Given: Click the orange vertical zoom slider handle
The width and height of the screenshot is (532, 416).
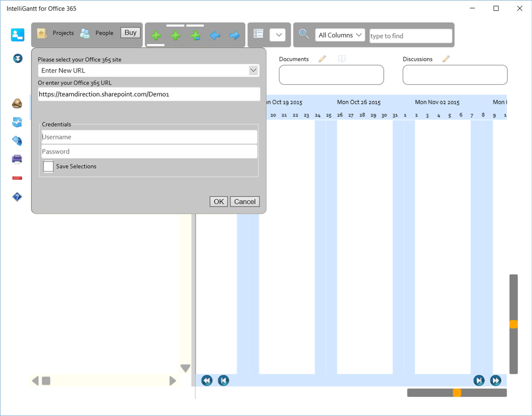Looking at the screenshot, I should (514, 324).
